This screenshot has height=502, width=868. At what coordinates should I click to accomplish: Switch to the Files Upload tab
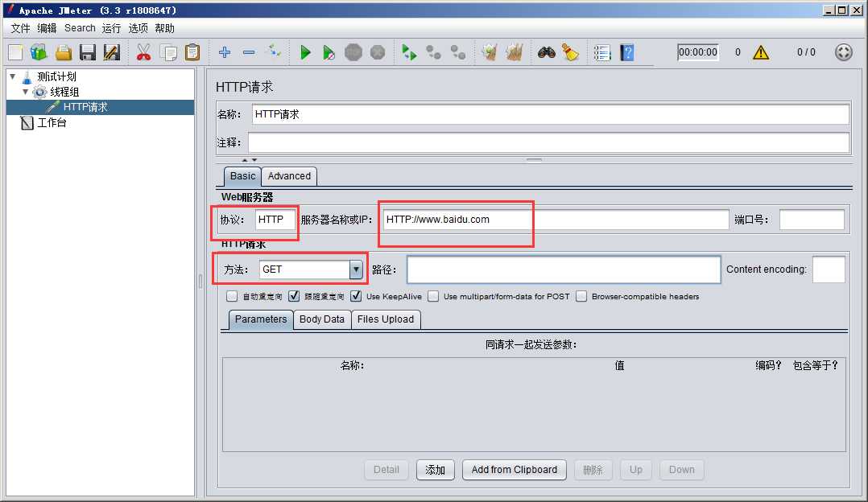(385, 319)
